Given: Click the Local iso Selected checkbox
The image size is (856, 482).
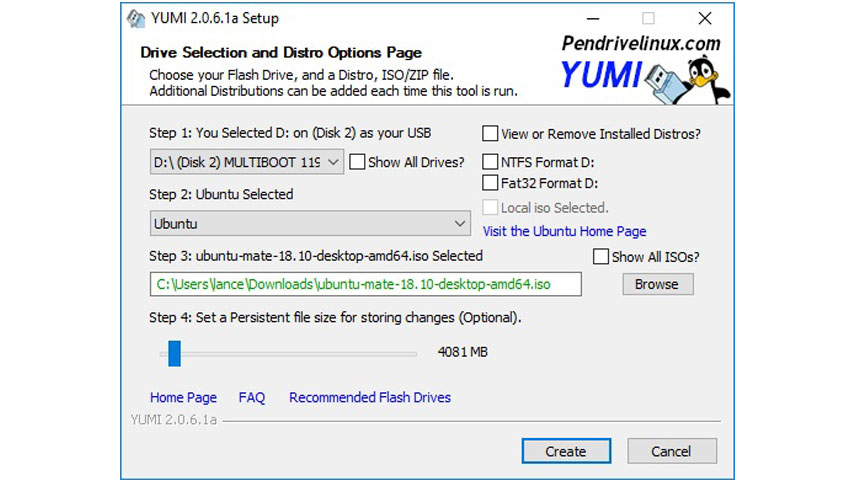Looking at the screenshot, I should tap(490, 207).
